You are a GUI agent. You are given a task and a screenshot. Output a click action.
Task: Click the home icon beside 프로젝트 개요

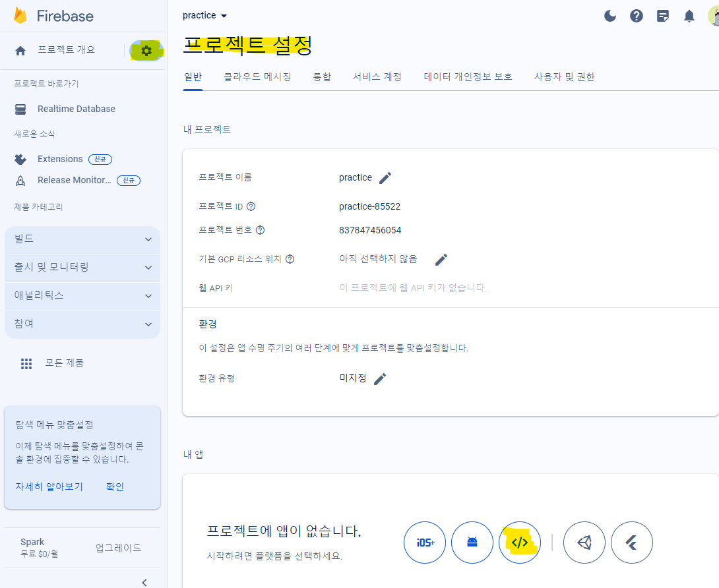coord(20,50)
